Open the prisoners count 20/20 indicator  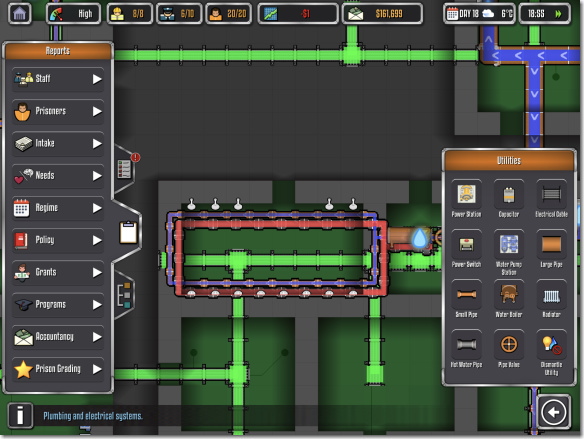pyautogui.click(x=228, y=14)
